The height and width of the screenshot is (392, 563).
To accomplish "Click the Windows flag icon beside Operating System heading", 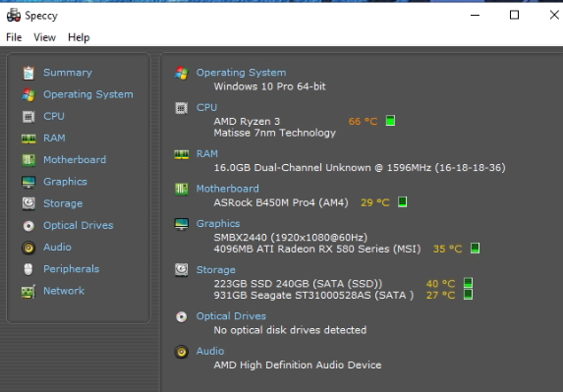I will [182, 73].
